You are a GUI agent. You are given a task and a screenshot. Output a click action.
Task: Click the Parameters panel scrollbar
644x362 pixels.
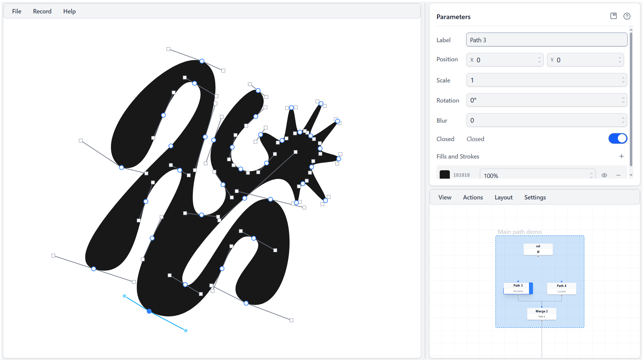(631, 101)
